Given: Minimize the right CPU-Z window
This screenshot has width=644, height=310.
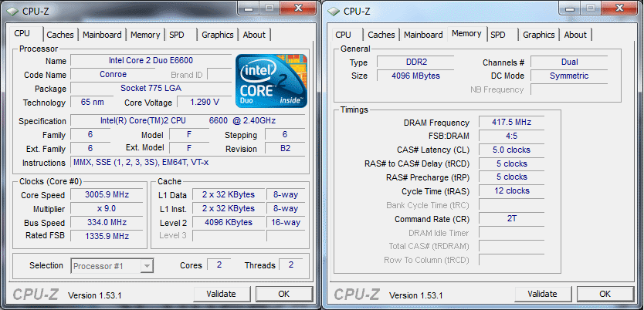Looking at the screenshot, I should [571, 8].
